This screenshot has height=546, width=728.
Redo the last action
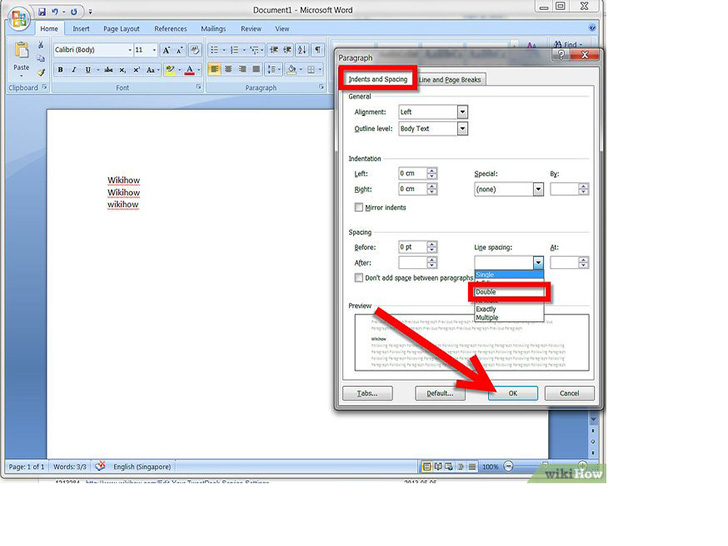click(73, 12)
